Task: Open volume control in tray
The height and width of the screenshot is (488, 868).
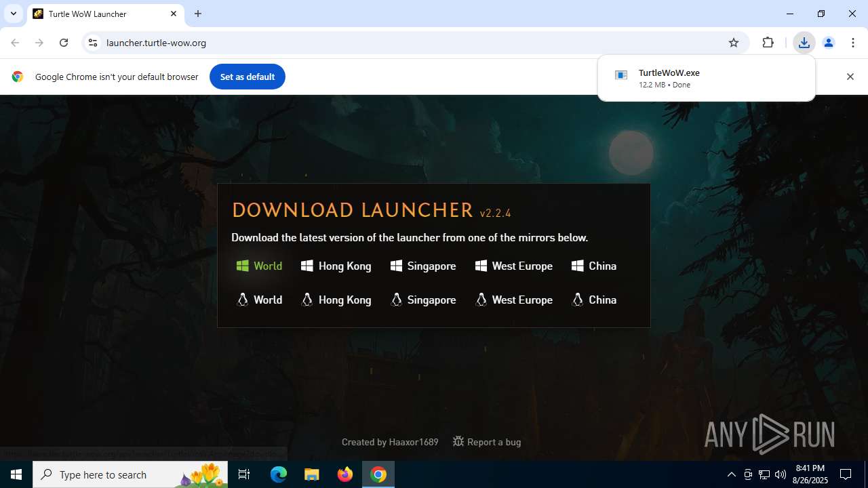Action: point(781,474)
